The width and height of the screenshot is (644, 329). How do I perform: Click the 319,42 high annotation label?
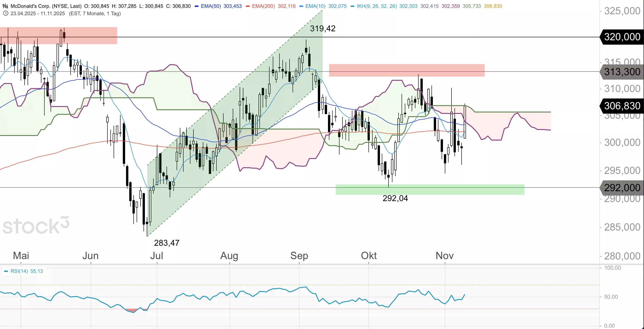(x=322, y=29)
